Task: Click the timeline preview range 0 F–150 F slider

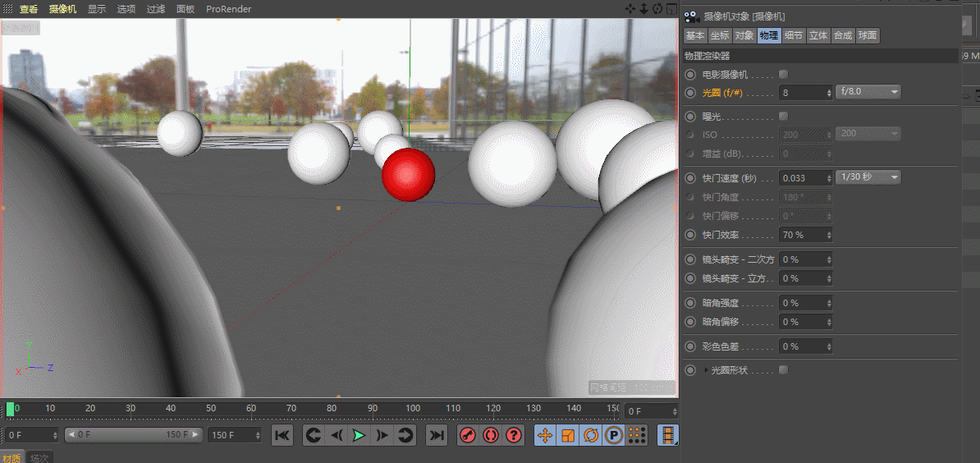Action: point(134,434)
